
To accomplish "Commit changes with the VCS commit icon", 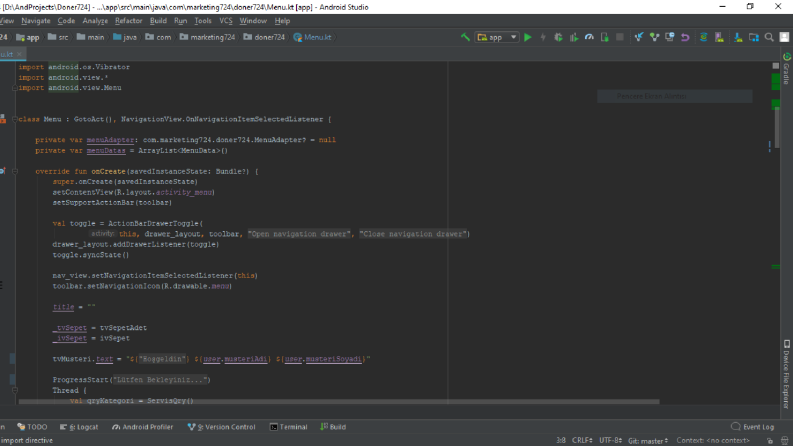I will 654,37.
